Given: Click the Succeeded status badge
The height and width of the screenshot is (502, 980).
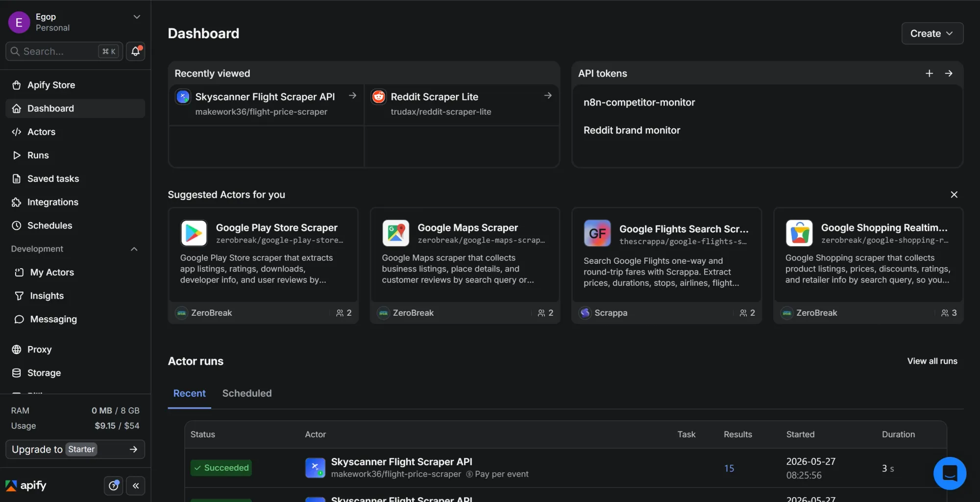Looking at the screenshot, I should [x=221, y=468].
